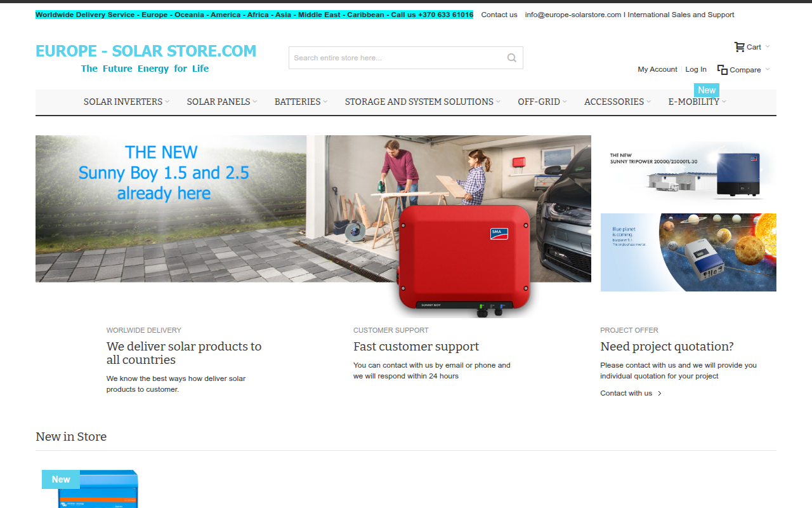
Task: Expand Accessories menu chevron
Action: click(x=648, y=102)
